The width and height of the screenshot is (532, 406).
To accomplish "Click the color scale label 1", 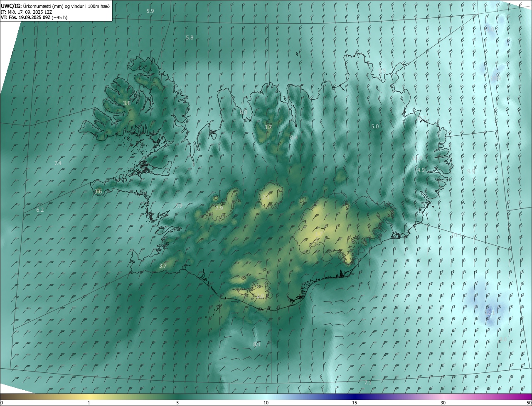I will [x=89, y=403].
